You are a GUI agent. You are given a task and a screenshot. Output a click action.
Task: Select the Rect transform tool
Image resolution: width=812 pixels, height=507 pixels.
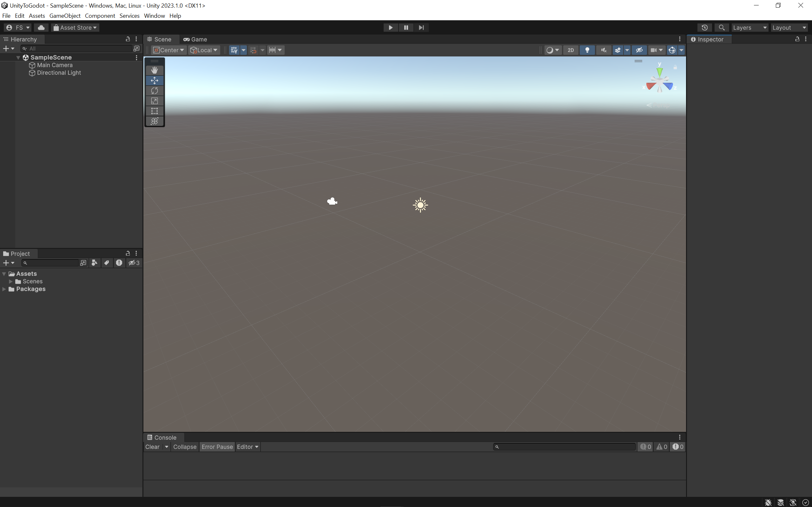(x=154, y=111)
